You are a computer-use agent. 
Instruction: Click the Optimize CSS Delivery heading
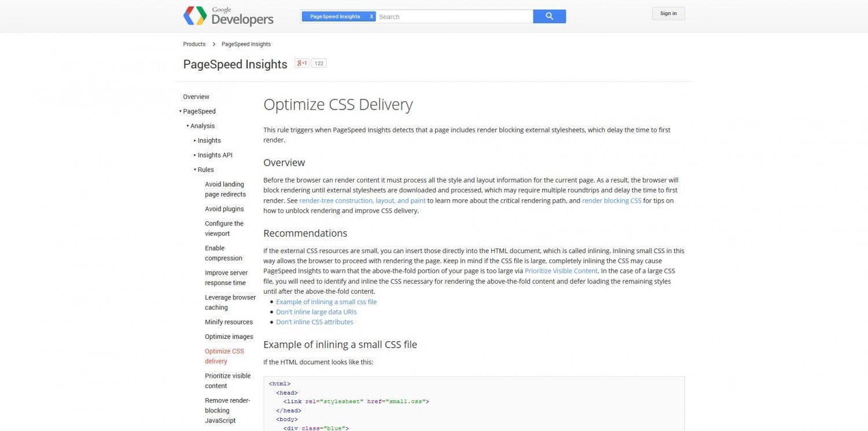(x=338, y=105)
